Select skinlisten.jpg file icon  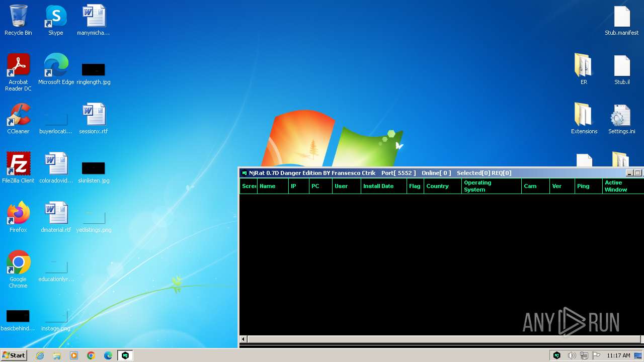pos(94,172)
